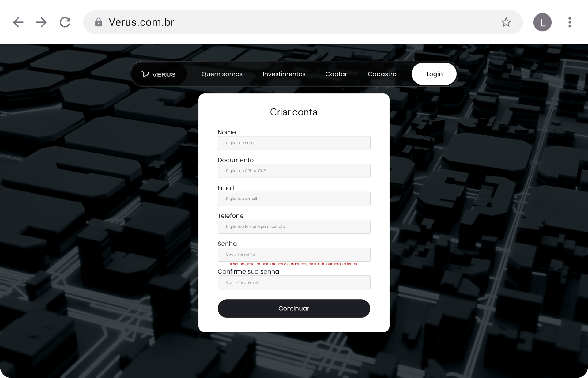588x378 pixels.
Task: Select the Email input field
Action: click(294, 199)
